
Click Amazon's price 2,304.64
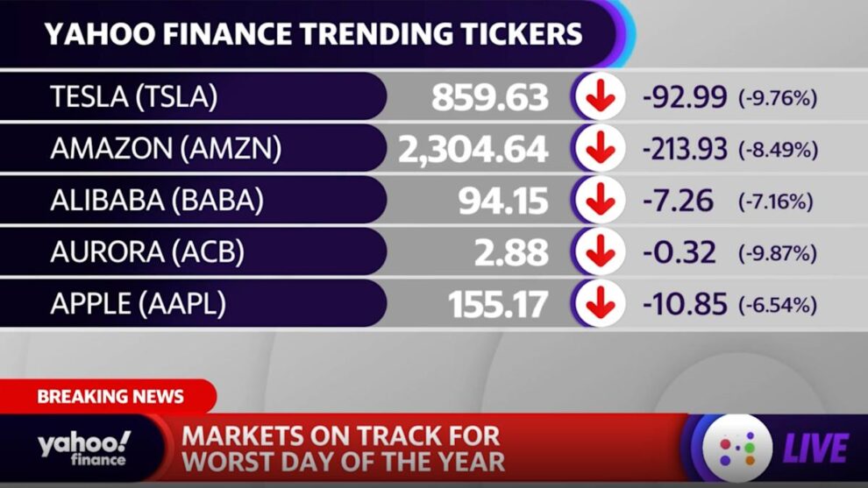[473, 149]
